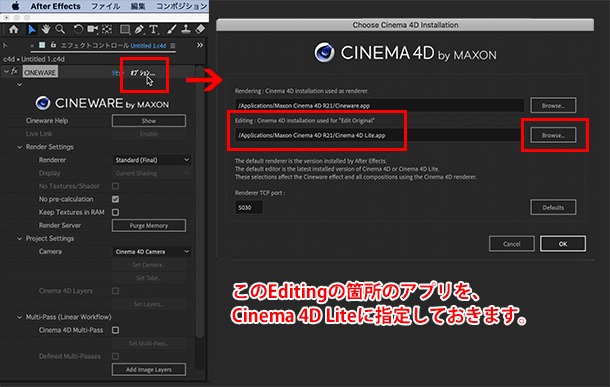Select the Zoom magnifier tool
This screenshot has height=387, width=610.
coord(60,30)
